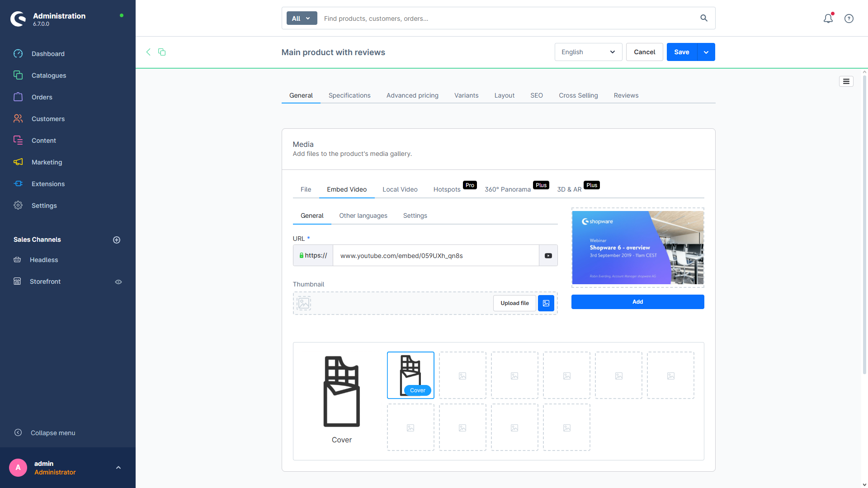Open the Variants tab

click(466, 95)
